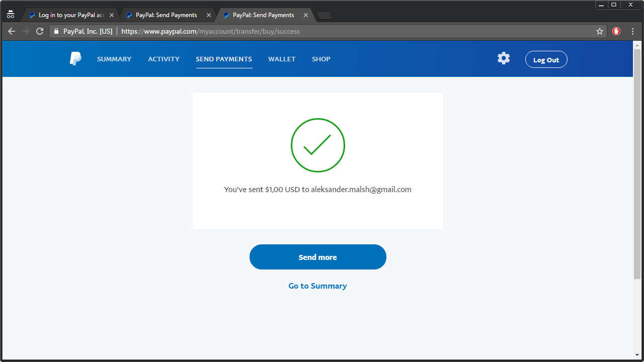Open Chrome's menu with the three-dot icon
This screenshot has height=362, width=644.
tap(633, 31)
